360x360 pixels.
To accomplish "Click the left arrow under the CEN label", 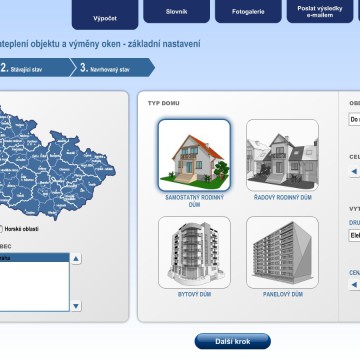I will (x=354, y=285).
